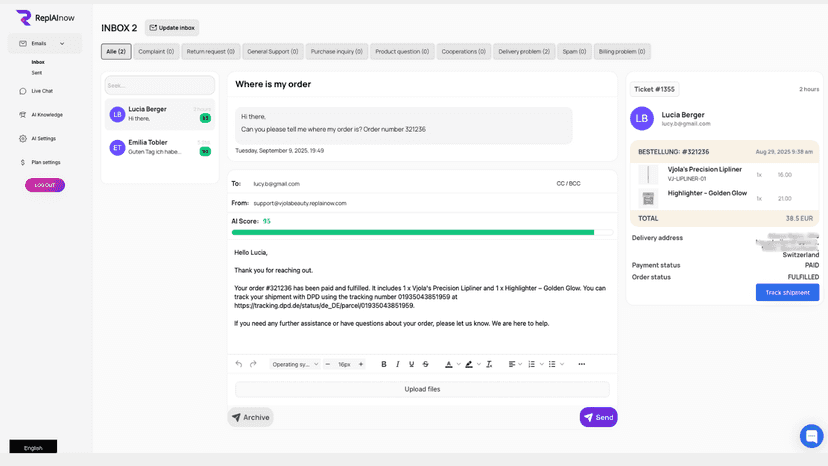
Task: Increase font size with plus
Action: coord(361,364)
